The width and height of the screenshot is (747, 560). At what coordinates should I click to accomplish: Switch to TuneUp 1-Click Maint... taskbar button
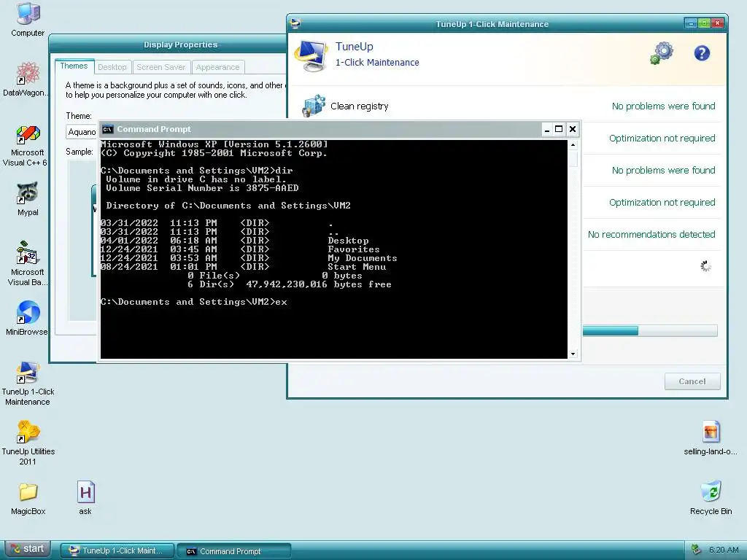tap(117, 551)
